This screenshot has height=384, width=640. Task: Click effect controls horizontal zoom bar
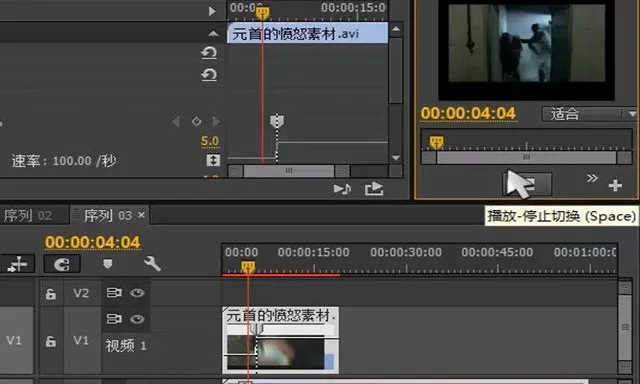[x=289, y=171]
